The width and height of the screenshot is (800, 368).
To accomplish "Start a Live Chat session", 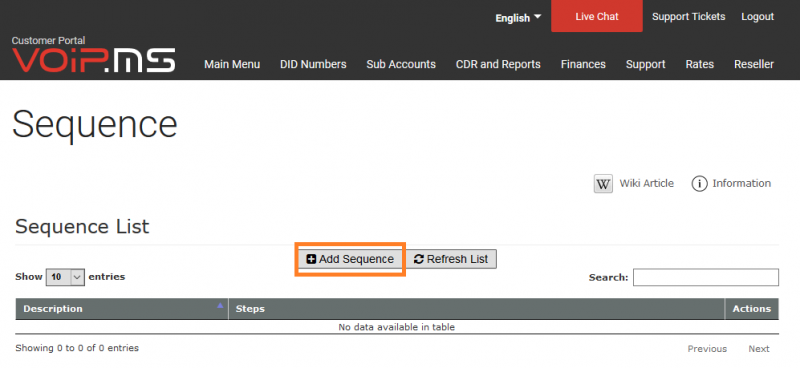I will pyautogui.click(x=597, y=16).
